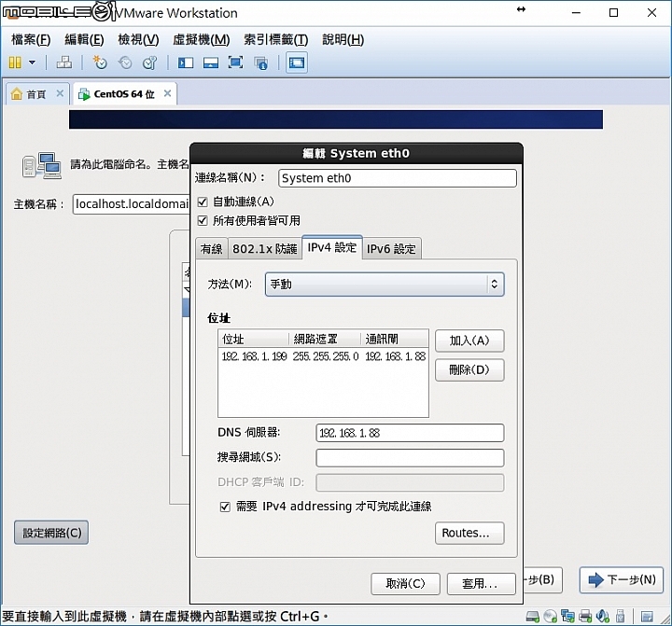This screenshot has width=672, height=626.
Task: Click the 刪除(D) button
Action: tap(469, 369)
